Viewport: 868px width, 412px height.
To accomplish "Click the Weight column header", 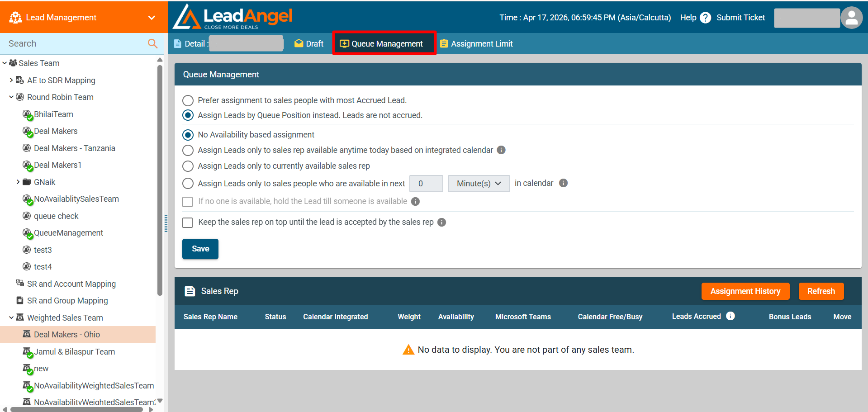I will pyautogui.click(x=409, y=317).
